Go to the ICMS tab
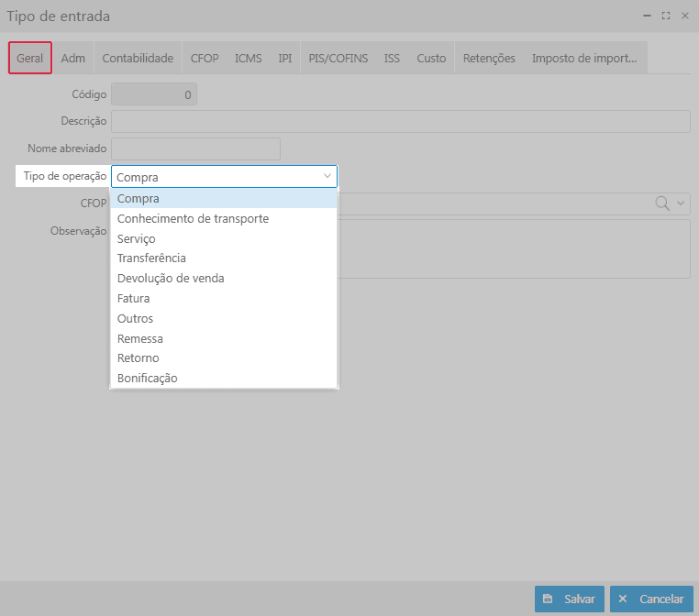699x616 pixels. point(248,58)
